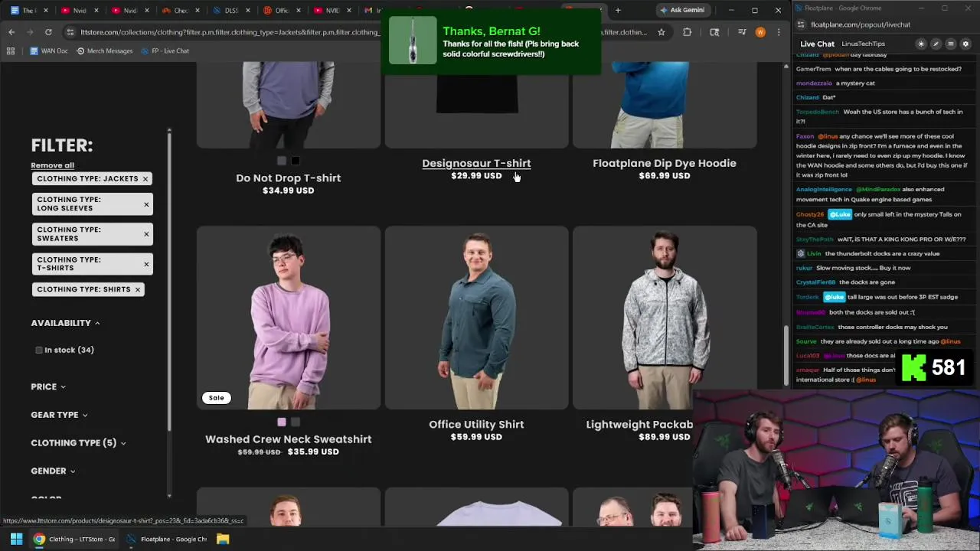Open the Washed Crew Neck Sweatshirt title
Image resolution: width=980 pixels, height=551 pixels.
(288, 439)
